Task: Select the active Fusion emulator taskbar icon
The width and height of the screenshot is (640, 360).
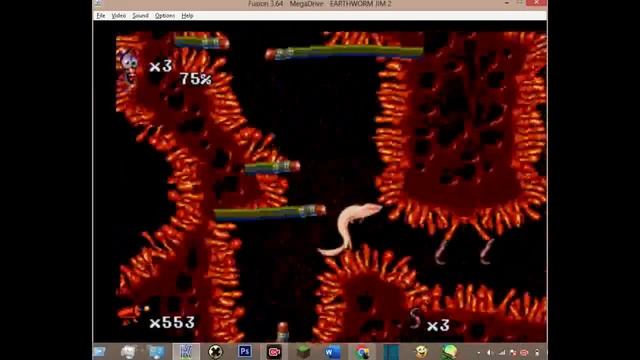Action: coord(186,351)
